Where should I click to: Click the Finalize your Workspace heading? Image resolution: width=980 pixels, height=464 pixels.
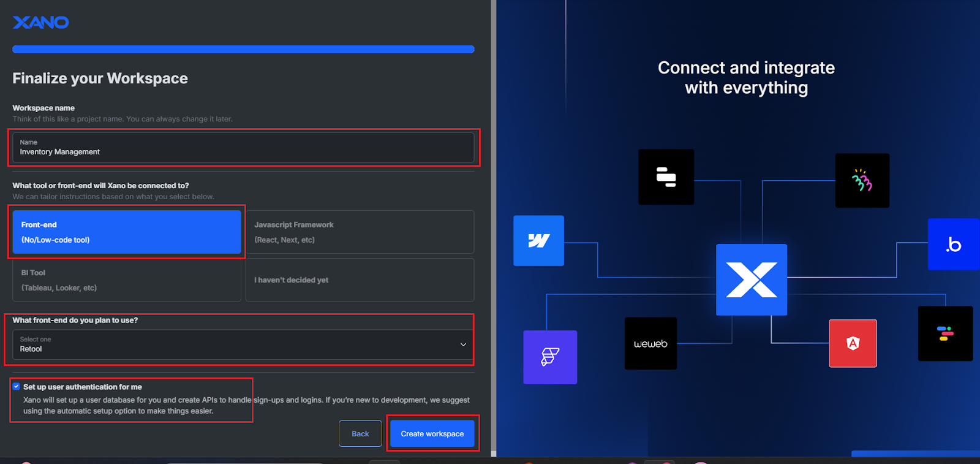pyautogui.click(x=100, y=78)
